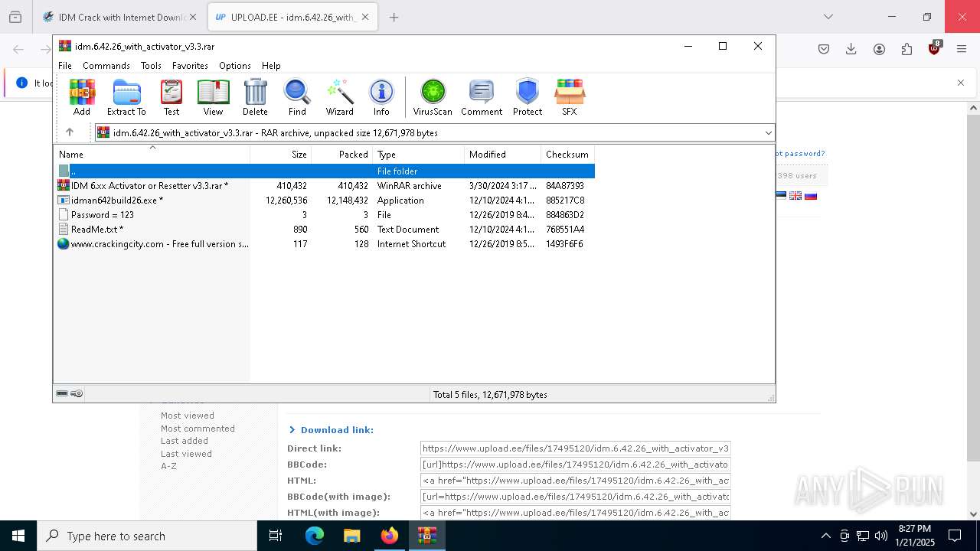Close the IDM Crack browser tab
980x551 pixels.
pos(193,17)
